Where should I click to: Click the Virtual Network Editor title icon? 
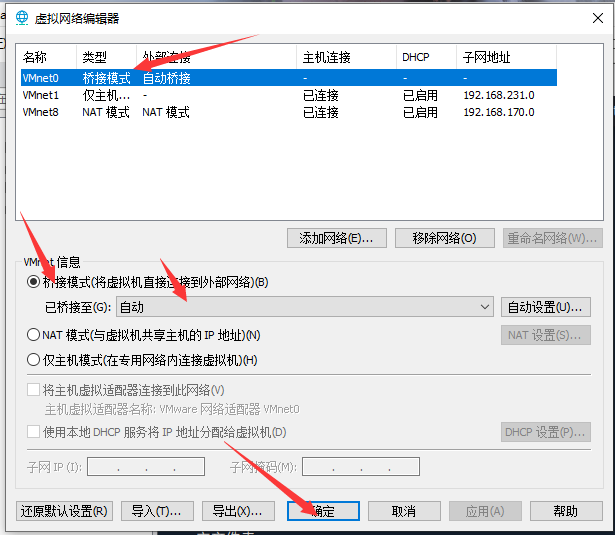tap(22, 16)
